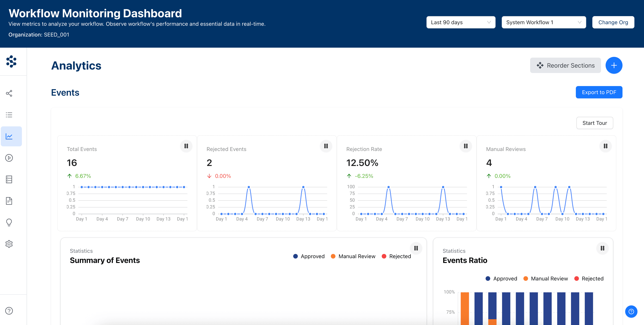Click the move icon in Reorder Sections
The height and width of the screenshot is (325, 644).
pos(540,65)
